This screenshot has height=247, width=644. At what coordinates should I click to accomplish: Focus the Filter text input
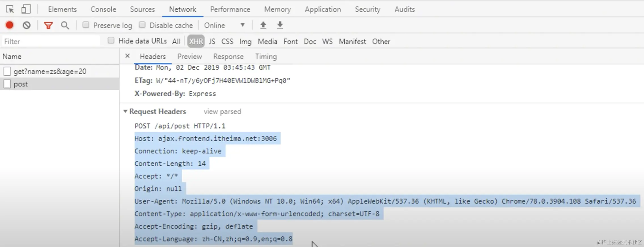[51, 41]
